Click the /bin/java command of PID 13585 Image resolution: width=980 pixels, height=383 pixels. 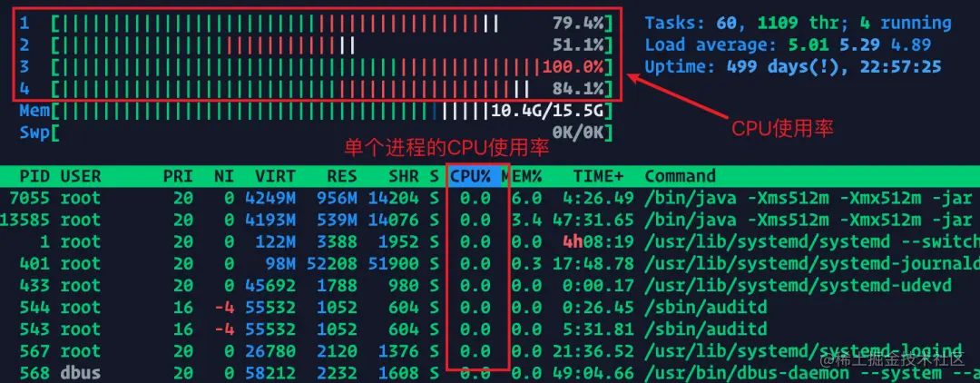808,221
